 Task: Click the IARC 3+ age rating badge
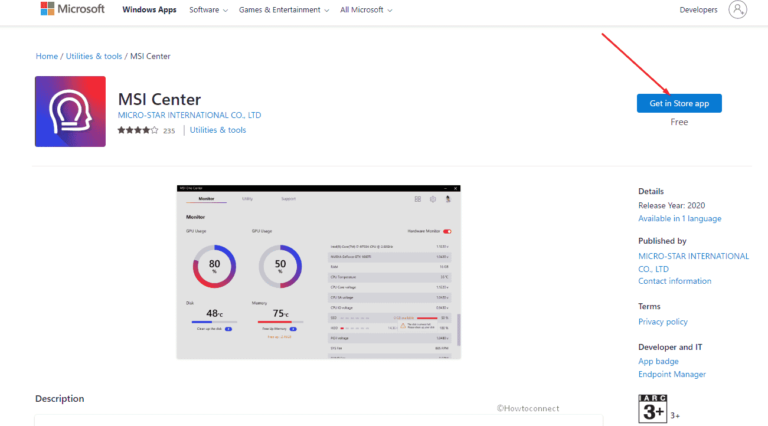point(652,409)
